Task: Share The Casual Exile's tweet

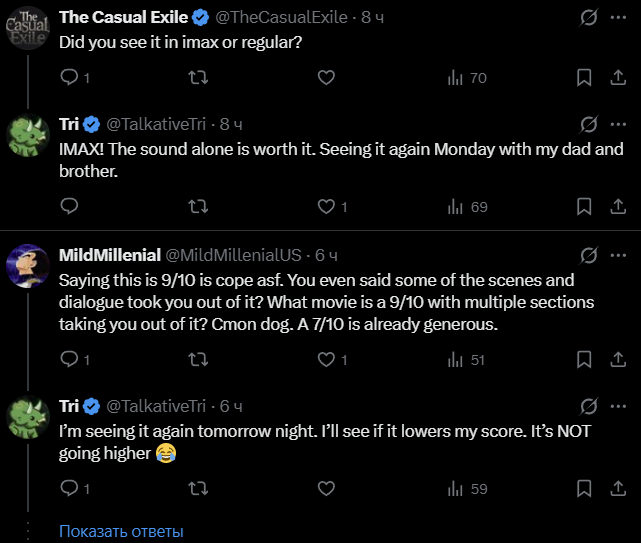Action: (618, 77)
